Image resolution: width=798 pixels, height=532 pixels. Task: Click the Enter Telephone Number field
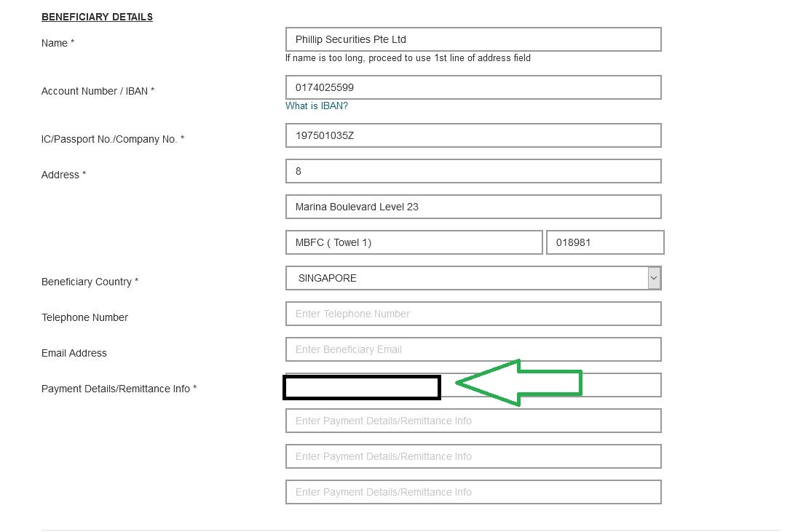pos(473,314)
